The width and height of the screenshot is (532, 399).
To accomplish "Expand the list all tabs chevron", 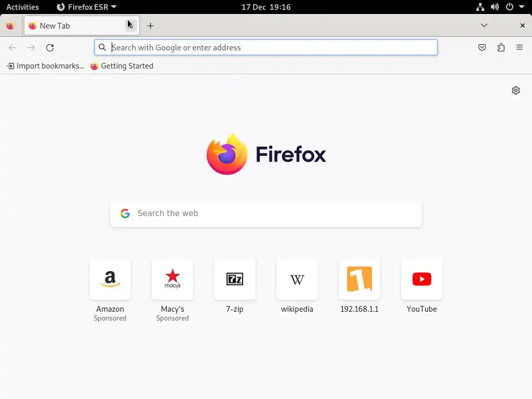I will coord(484,25).
